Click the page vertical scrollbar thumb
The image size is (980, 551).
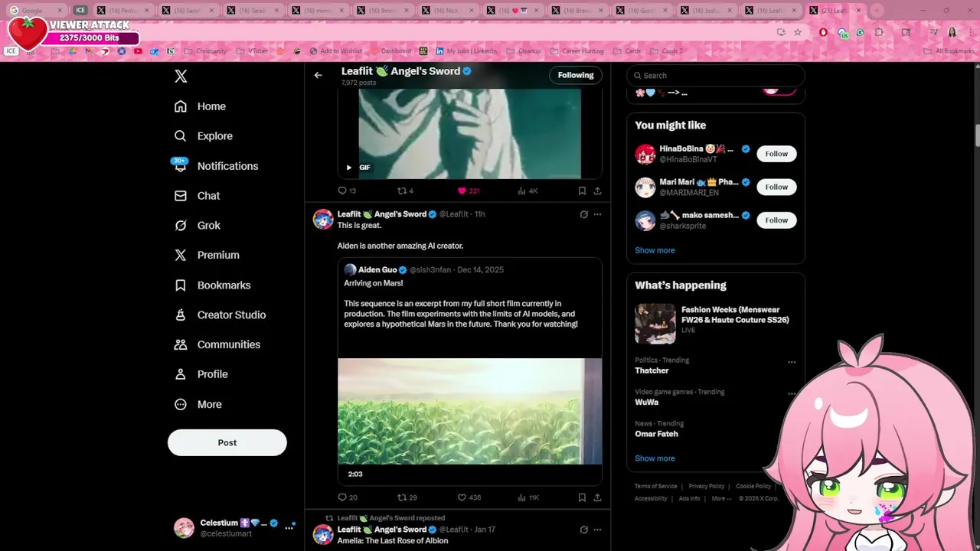[977, 134]
